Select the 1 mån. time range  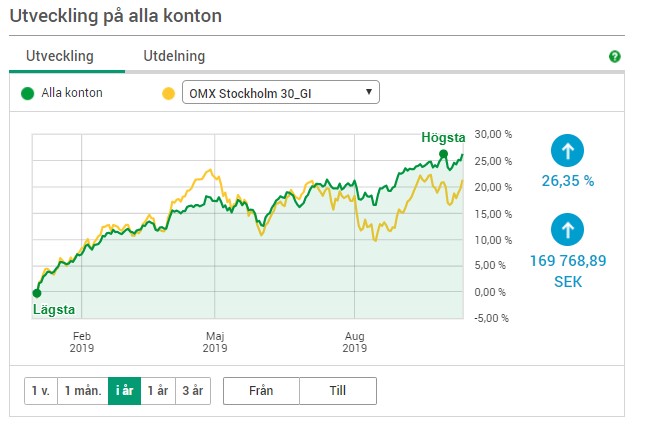point(83,391)
